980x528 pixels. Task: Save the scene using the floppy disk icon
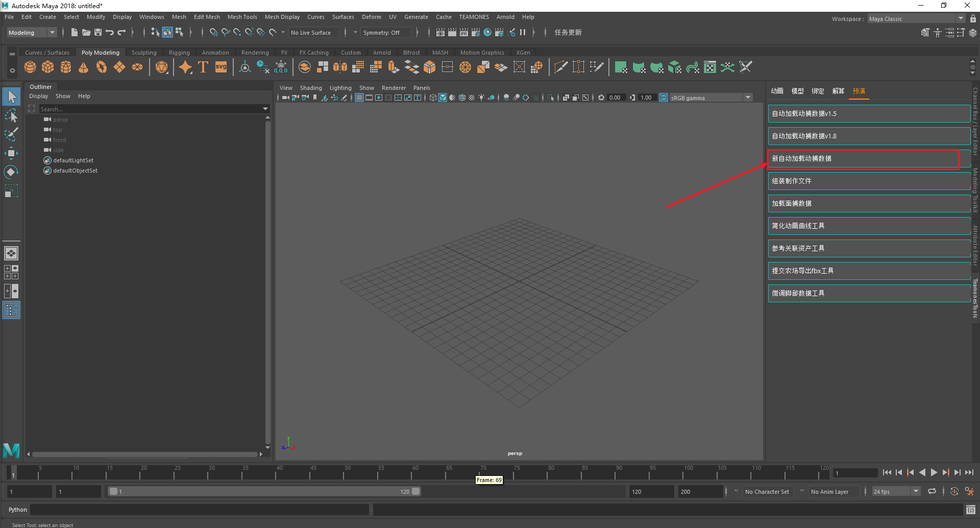point(98,33)
